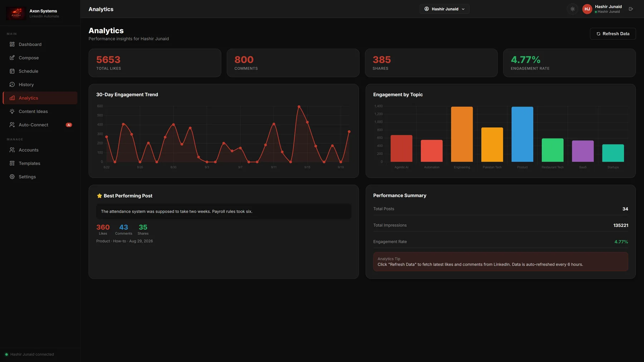Select Content Ideas menu item
This screenshot has height=362, width=644.
(40, 111)
